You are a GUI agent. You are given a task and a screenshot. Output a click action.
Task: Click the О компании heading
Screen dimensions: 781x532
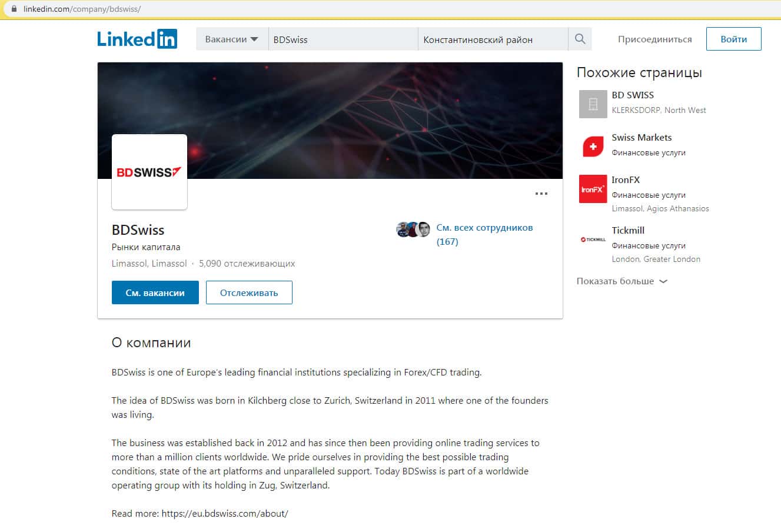tap(151, 343)
